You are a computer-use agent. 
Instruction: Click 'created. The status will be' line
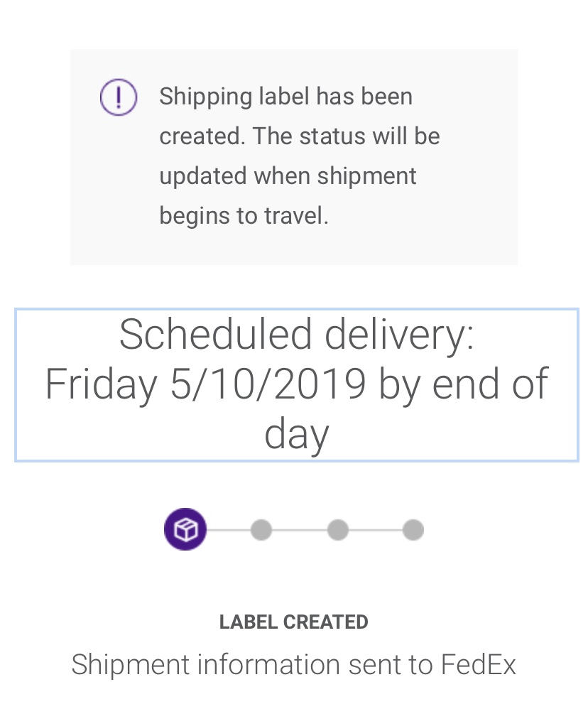pos(300,136)
